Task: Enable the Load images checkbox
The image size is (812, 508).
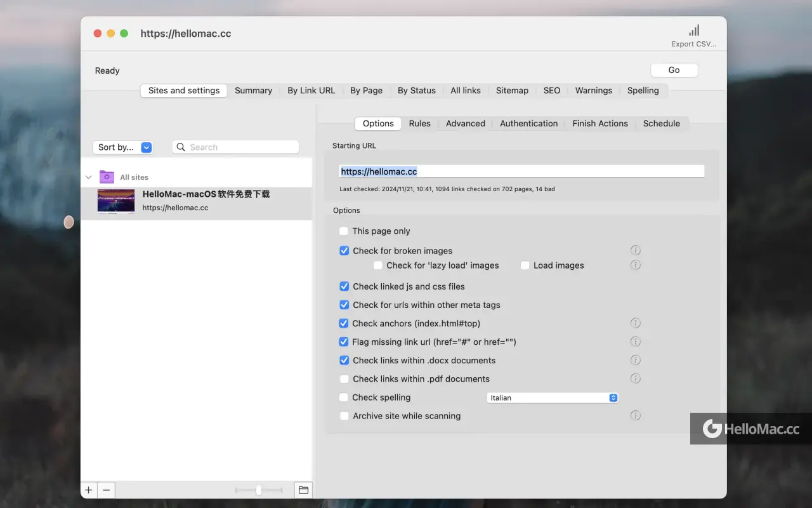Action: [525, 265]
